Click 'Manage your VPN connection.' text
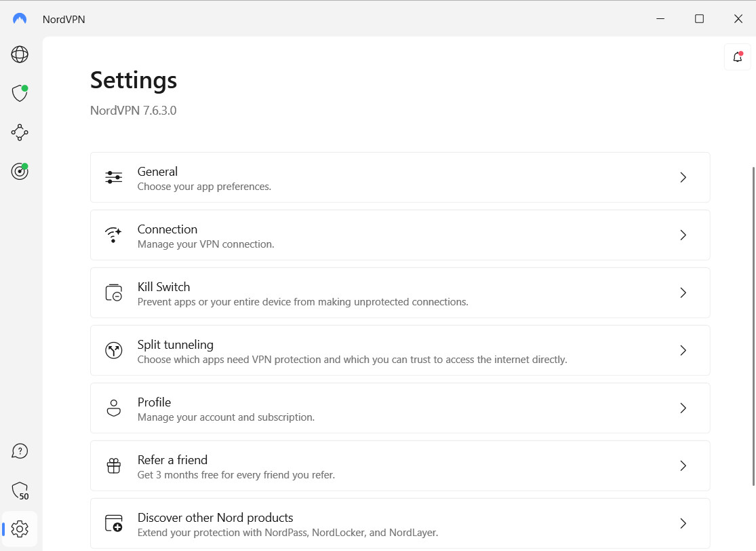Image resolution: width=756 pixels, height=551 pixels. tap(206, 244)
